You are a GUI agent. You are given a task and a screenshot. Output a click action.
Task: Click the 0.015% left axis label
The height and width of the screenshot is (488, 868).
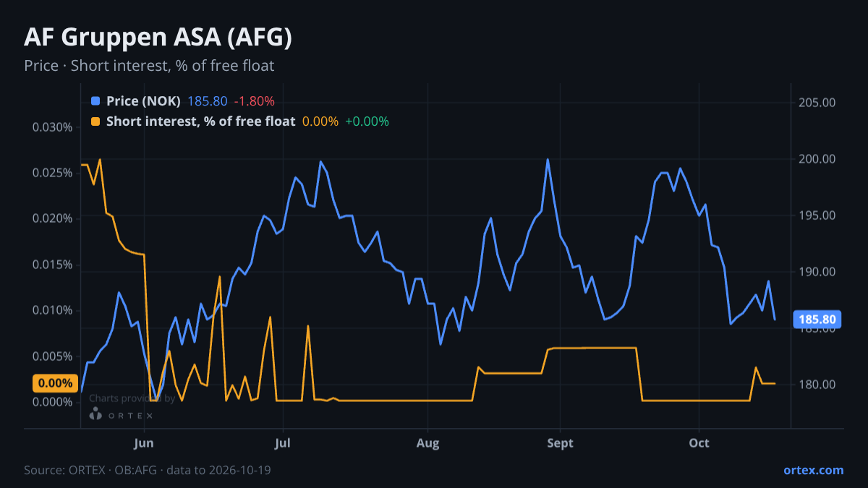53,265
